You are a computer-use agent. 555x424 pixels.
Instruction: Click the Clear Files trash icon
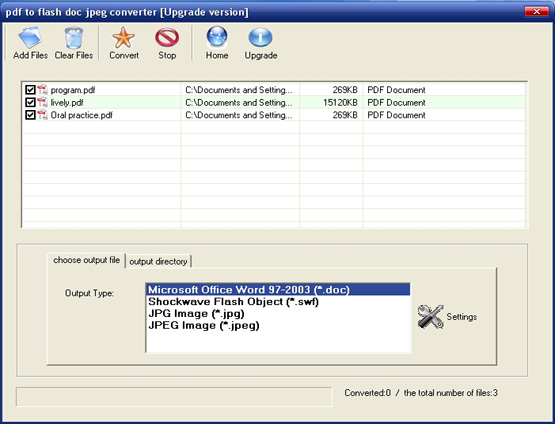click(74, 38)
